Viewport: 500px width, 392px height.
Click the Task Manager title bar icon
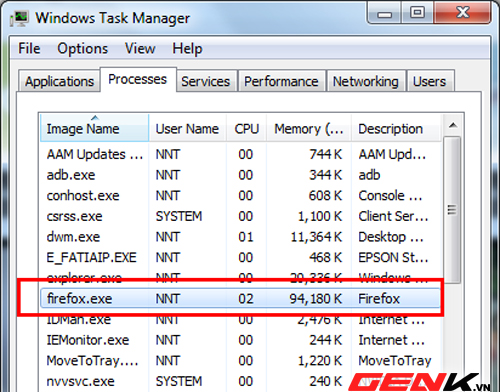point(19,18)
